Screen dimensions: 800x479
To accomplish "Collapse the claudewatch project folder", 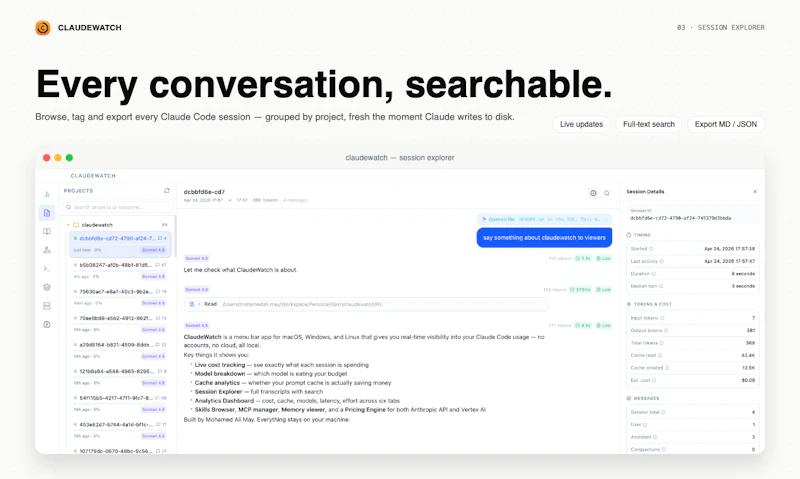I will pos(68,225).
